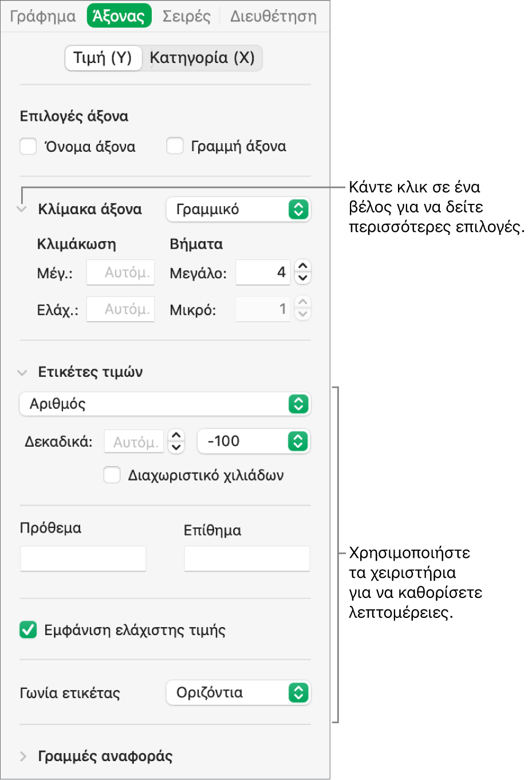Open the Γραμμικό axis scale dropdown

point(238,210)
